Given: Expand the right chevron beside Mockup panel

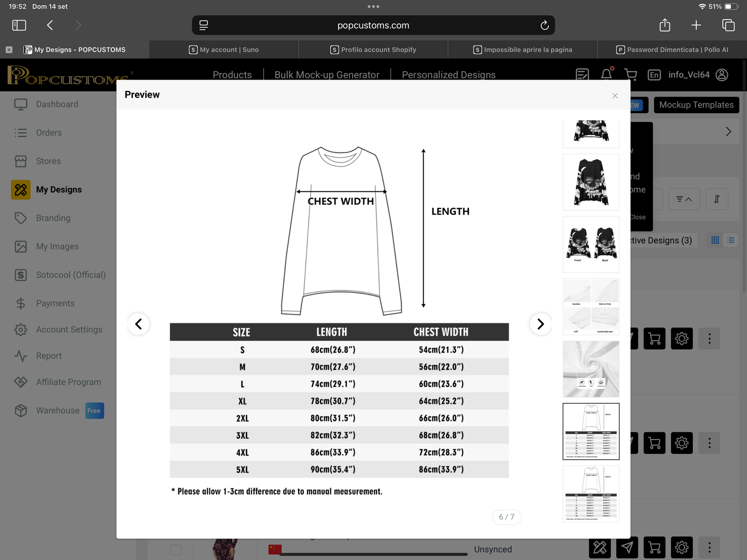Looking at the screenshot, I should pos(728,132).
